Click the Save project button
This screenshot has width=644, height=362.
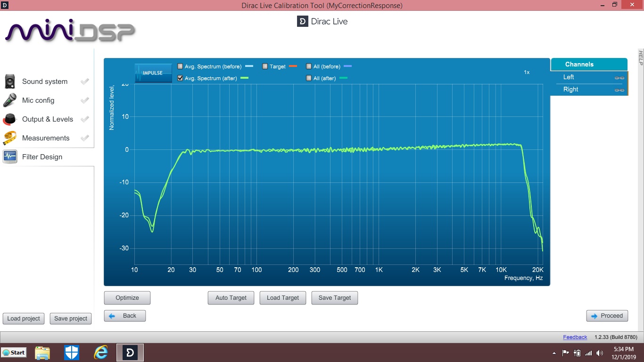coord(71,319)
